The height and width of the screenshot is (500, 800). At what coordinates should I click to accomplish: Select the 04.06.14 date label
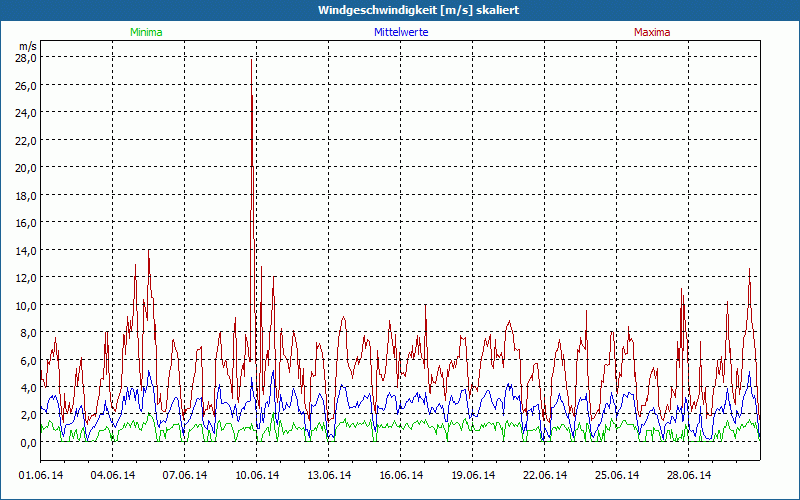click(113, 475)
